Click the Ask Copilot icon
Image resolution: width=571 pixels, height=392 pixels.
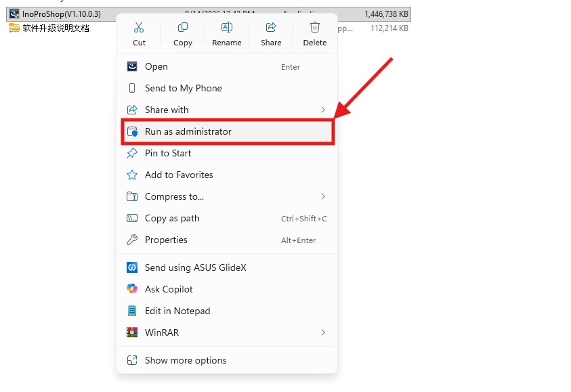coord(132,289)
